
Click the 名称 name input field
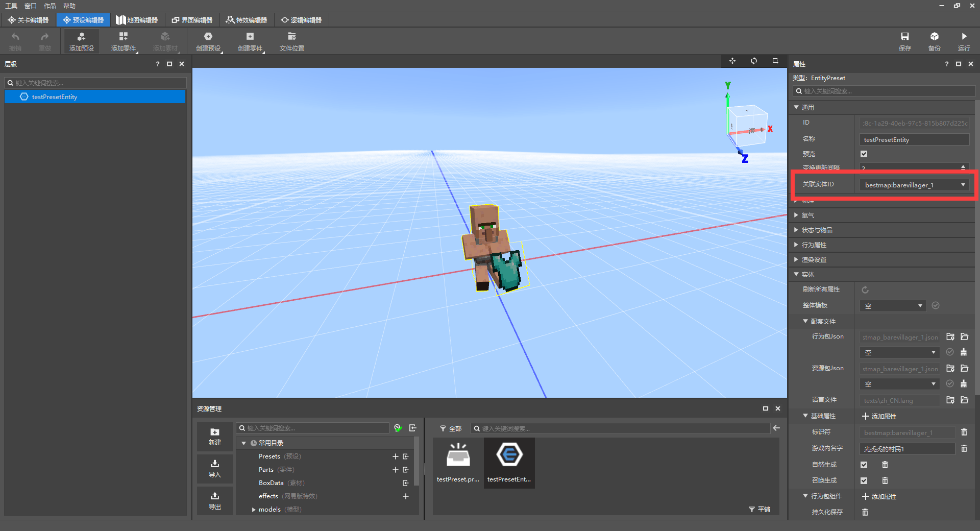914,140
